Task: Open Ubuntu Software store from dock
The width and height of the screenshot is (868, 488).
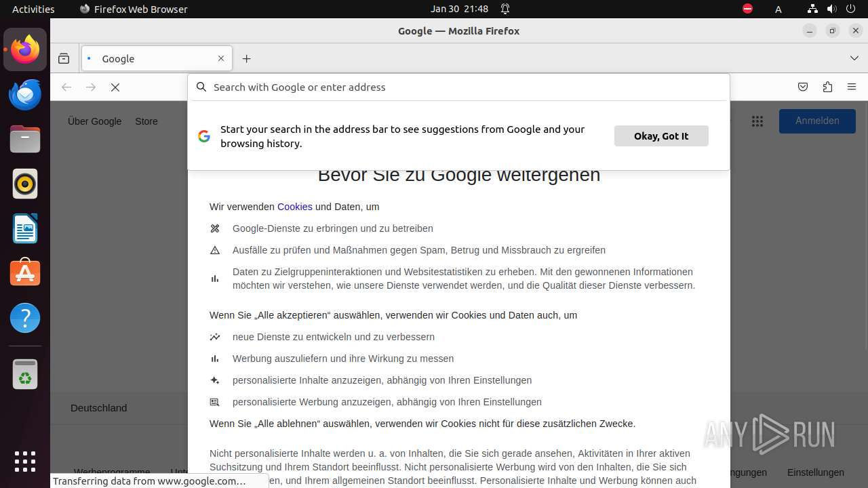Action: (x=25, y=273)
